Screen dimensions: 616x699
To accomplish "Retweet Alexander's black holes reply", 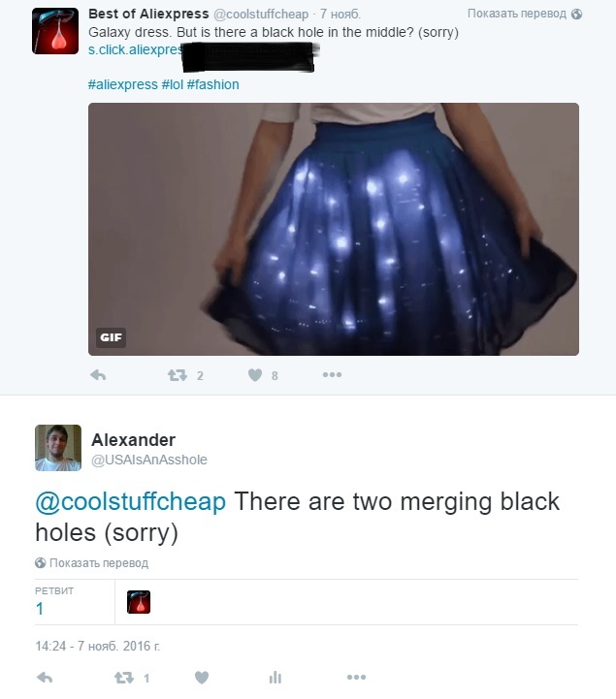I will [x=124, y=678].
